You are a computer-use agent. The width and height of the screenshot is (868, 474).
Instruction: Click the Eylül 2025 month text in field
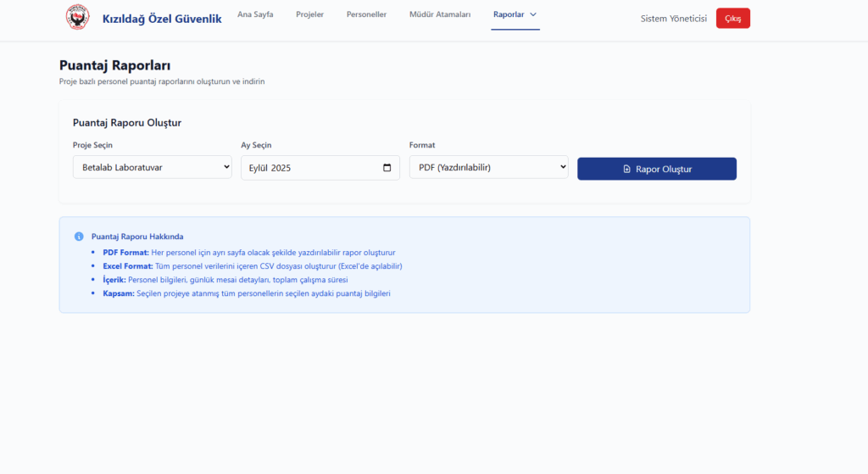pyautogui.click(x=270, y=168)
